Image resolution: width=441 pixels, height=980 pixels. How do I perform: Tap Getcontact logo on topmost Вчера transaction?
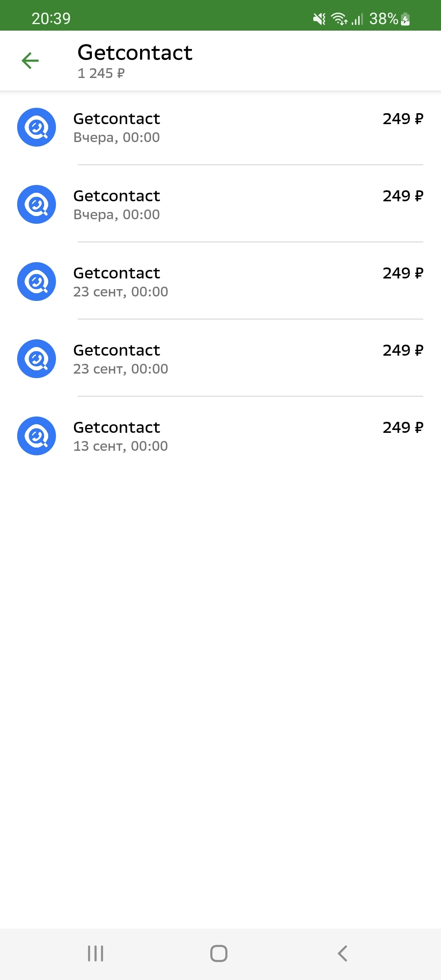pyautogui.click(x=36, y=127)
